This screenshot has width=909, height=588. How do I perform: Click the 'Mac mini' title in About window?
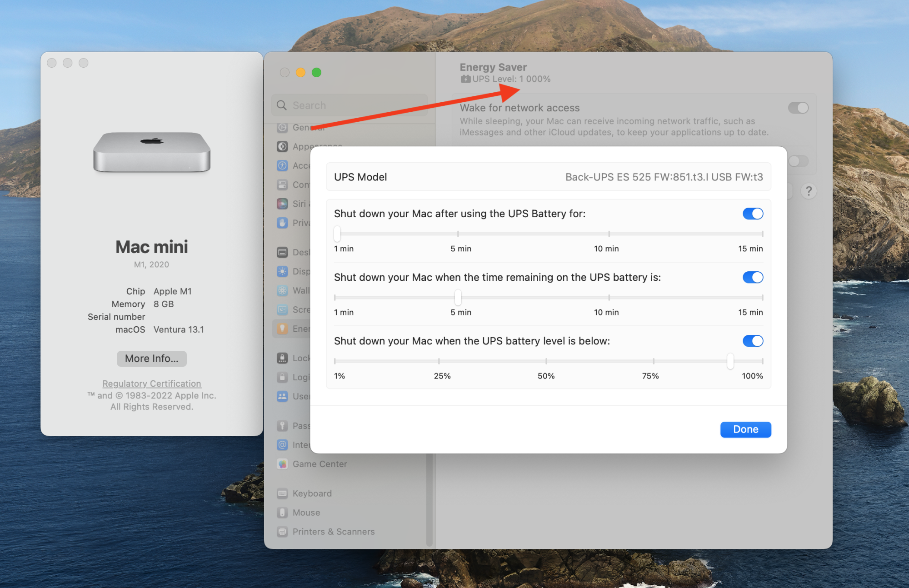[152, 247]
